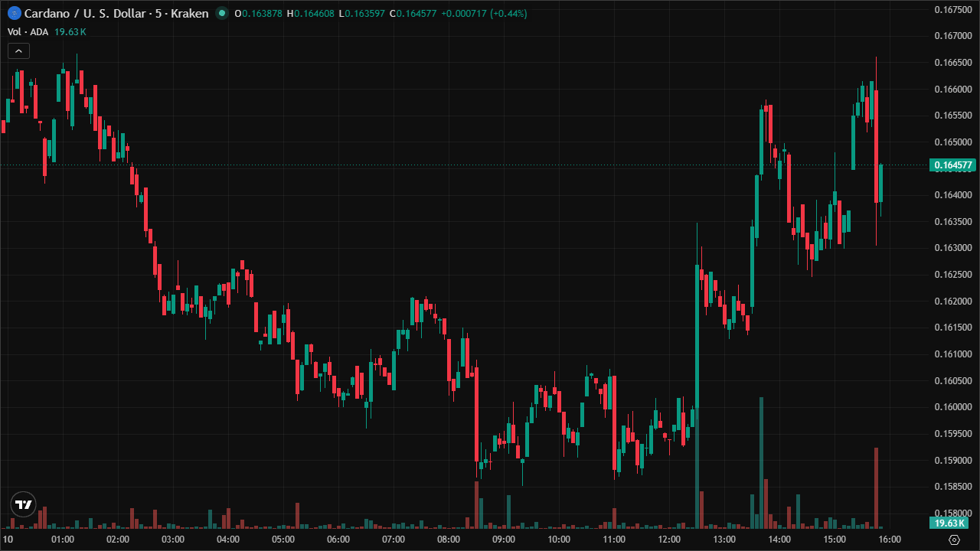
Task: Click the 0.160500 price axis label
Action: (x=953, y=381)
